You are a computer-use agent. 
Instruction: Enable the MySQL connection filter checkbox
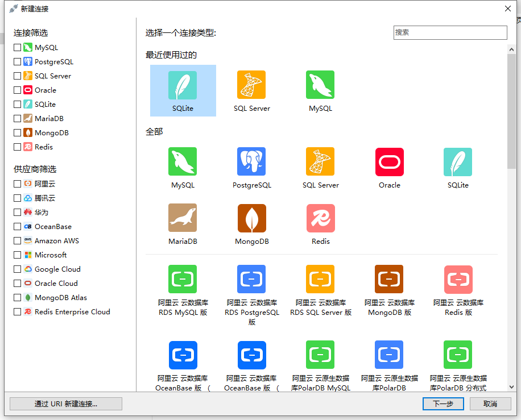coord(17,48)
